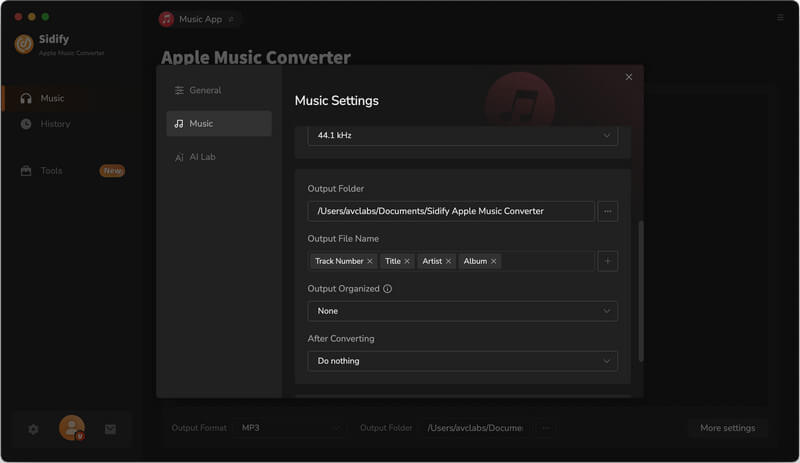Click the Tools toolbox icon

pyautogui.click(x=26, y=170)
